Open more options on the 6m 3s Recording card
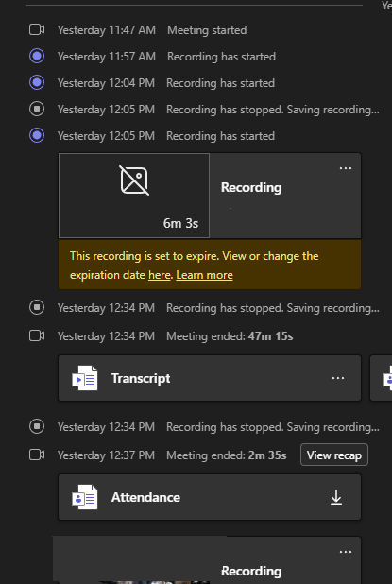The height and width of the screenshot is (584, 392). 346,168
